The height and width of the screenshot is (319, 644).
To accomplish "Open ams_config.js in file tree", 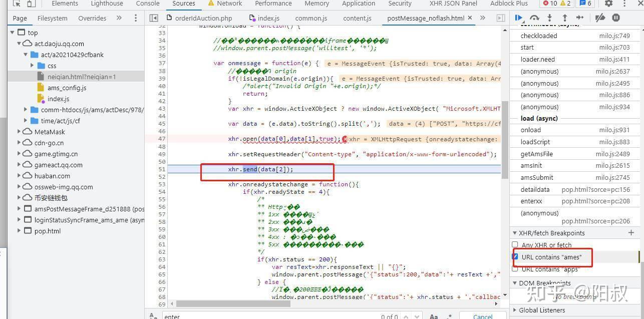I will click(x=67, y=88).
